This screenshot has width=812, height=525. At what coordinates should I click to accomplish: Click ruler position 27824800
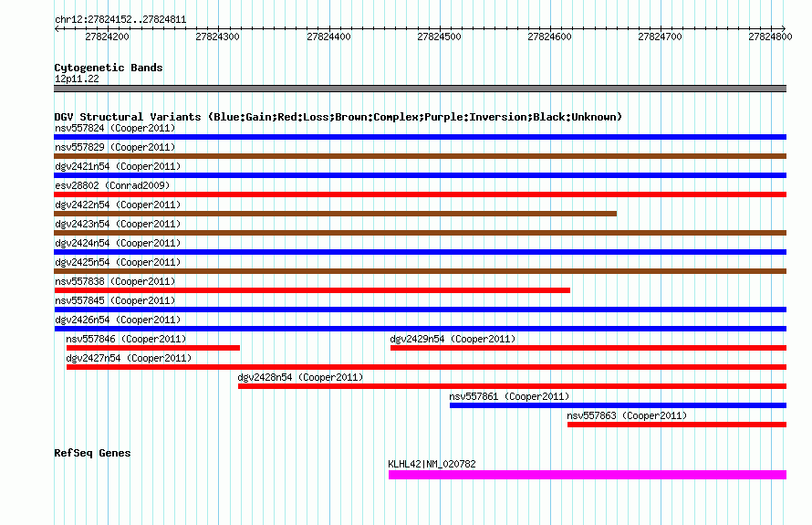[x=770, y=37]
